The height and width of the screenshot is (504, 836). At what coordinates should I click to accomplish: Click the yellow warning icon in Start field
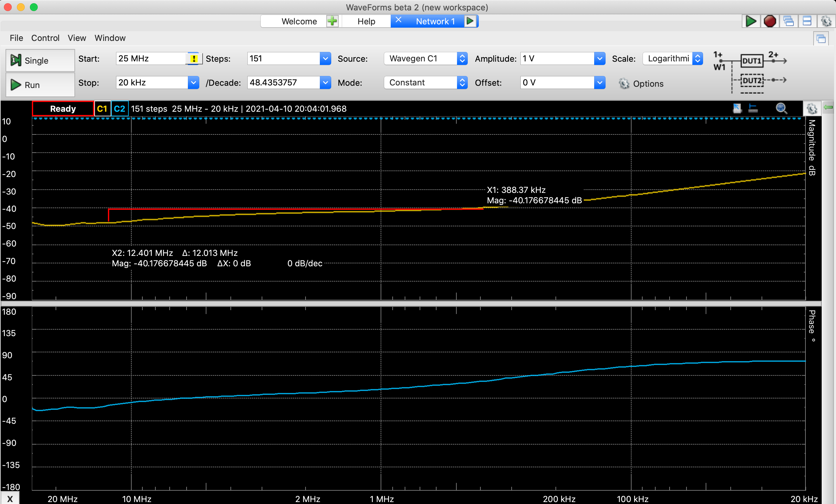[x=194, y=59]
